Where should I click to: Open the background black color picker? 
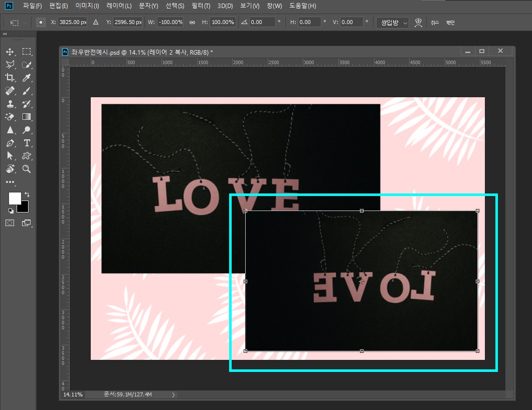pos(25,208)
